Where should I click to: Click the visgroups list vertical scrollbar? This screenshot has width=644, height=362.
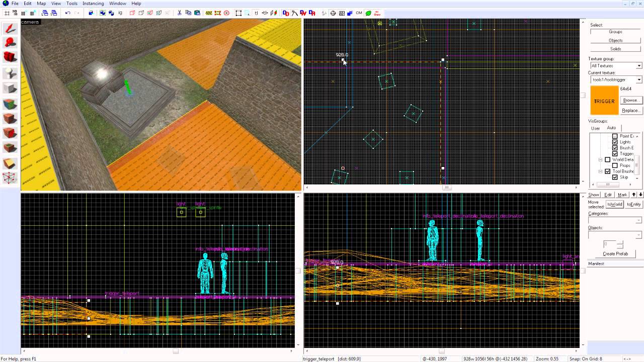click(x=637, y=157)
